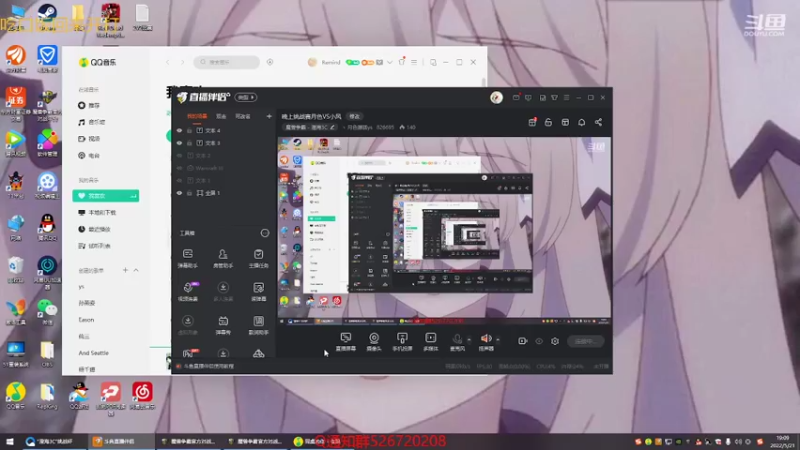Open the filter funnel icon in the 直播伴侣 title bar
The width and height of the screenshot is (800, 450).
554,97
